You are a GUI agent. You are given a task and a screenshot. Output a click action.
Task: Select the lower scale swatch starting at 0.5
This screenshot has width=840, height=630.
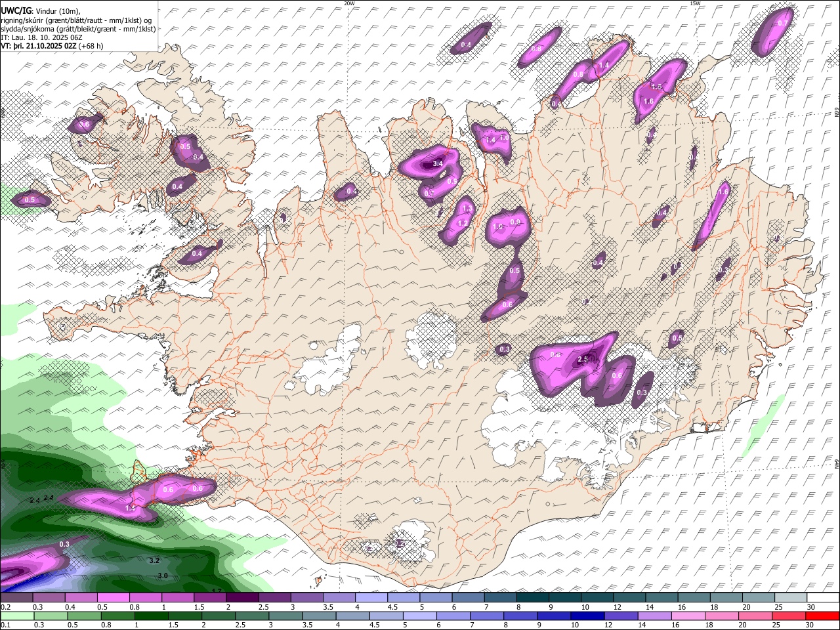pos(84,616)
